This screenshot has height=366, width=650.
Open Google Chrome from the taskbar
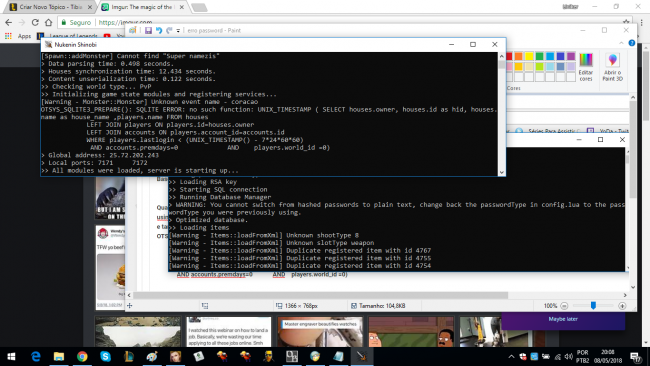82,356
